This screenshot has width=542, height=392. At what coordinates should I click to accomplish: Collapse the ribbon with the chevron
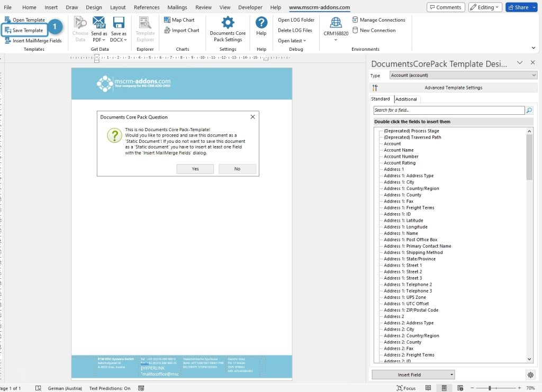534,48
